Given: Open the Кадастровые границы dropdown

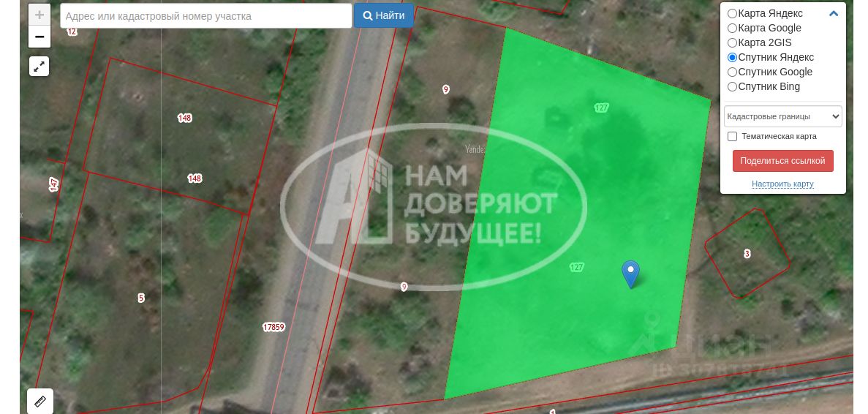Looking at the screenshot, I should tap(782, 117).
